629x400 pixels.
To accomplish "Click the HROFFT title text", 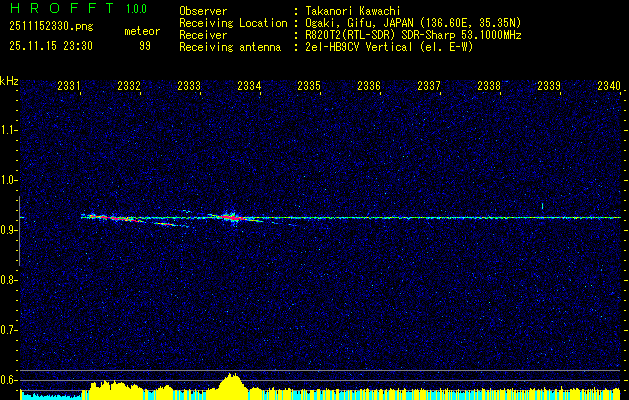I will 62,8.
